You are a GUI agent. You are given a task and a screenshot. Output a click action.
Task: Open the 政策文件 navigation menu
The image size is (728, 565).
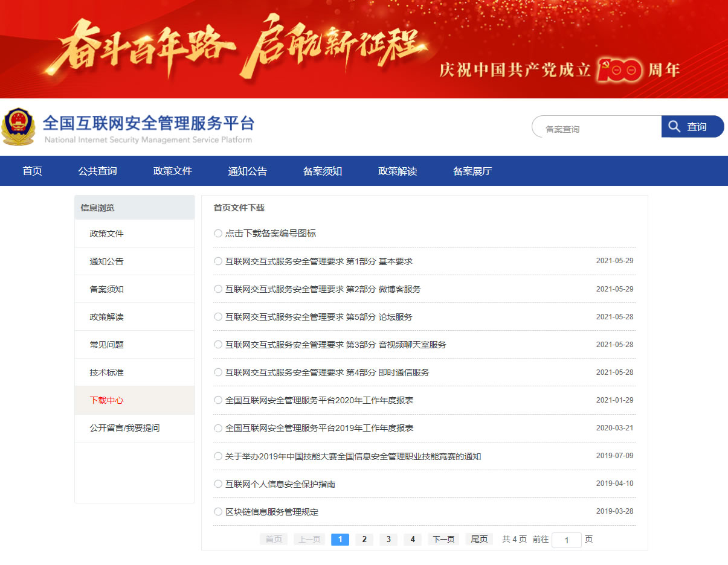(172, 171)
